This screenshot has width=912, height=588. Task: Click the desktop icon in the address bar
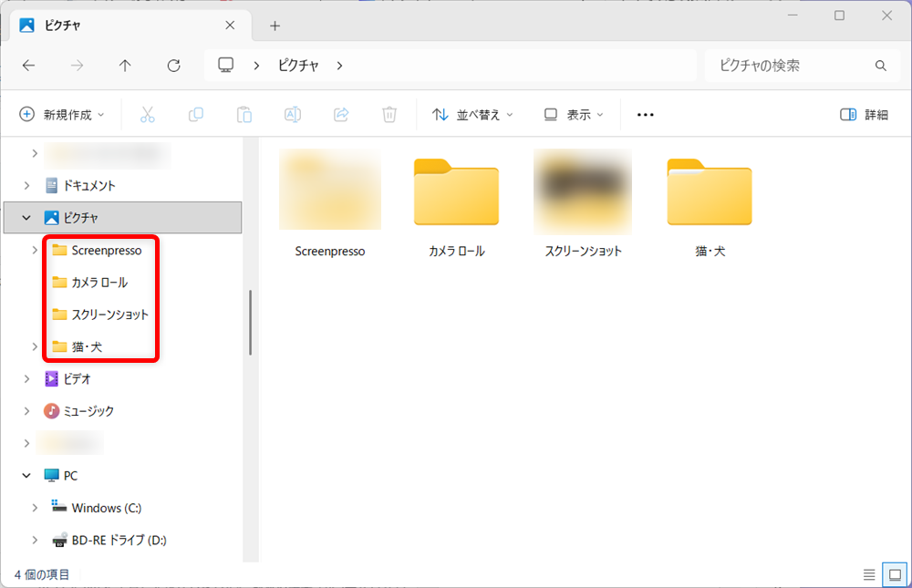[x=225, y=65]
